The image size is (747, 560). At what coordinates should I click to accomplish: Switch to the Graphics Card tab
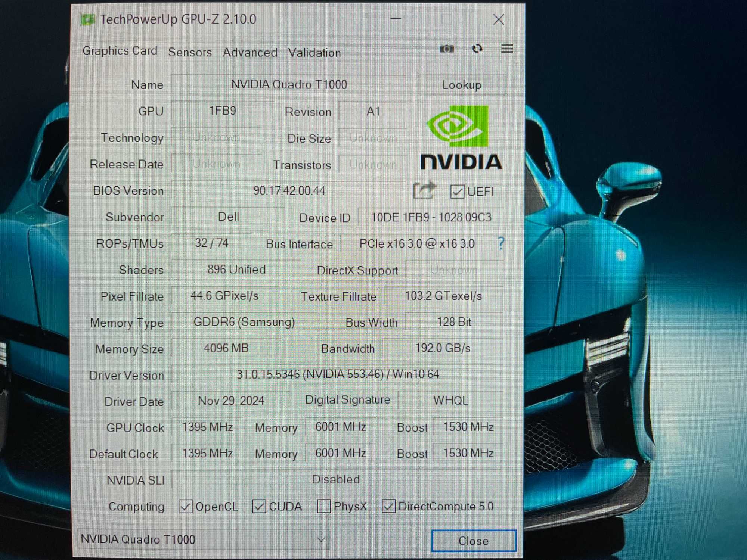click(120, 51)
